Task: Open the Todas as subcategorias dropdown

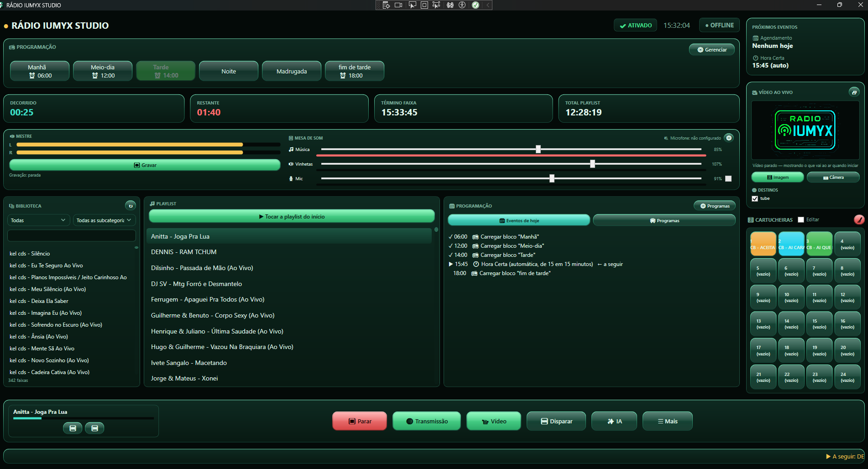Action: coord(104,220)
